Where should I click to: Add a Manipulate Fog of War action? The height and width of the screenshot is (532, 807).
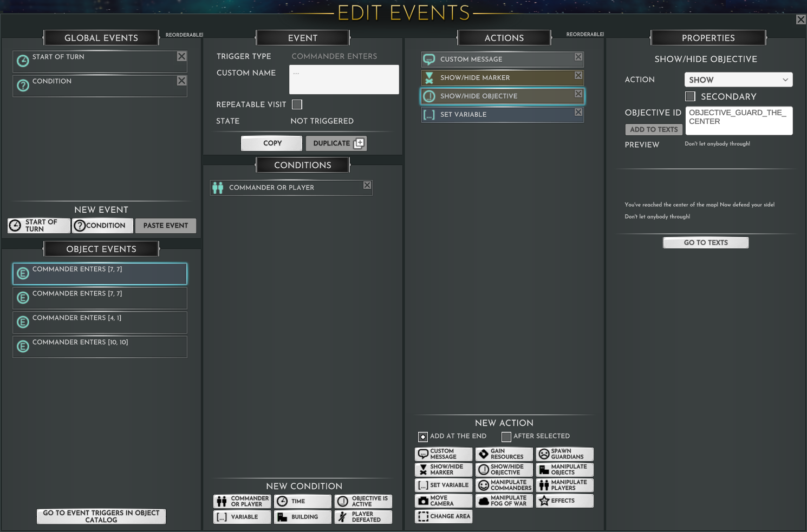504,501
